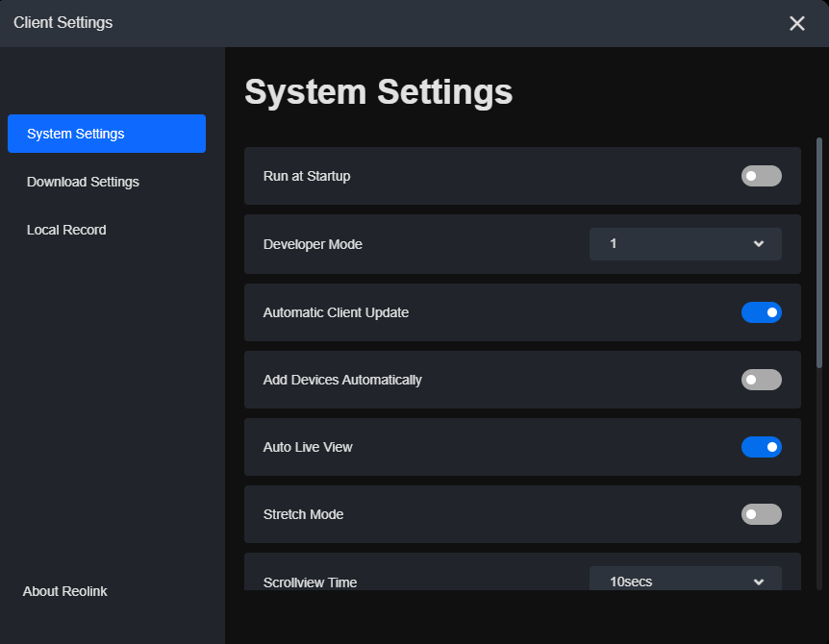The width and height of the screenshot is (829, 644).
Task: Click the Client Settings window title
Action: (63, 23)
